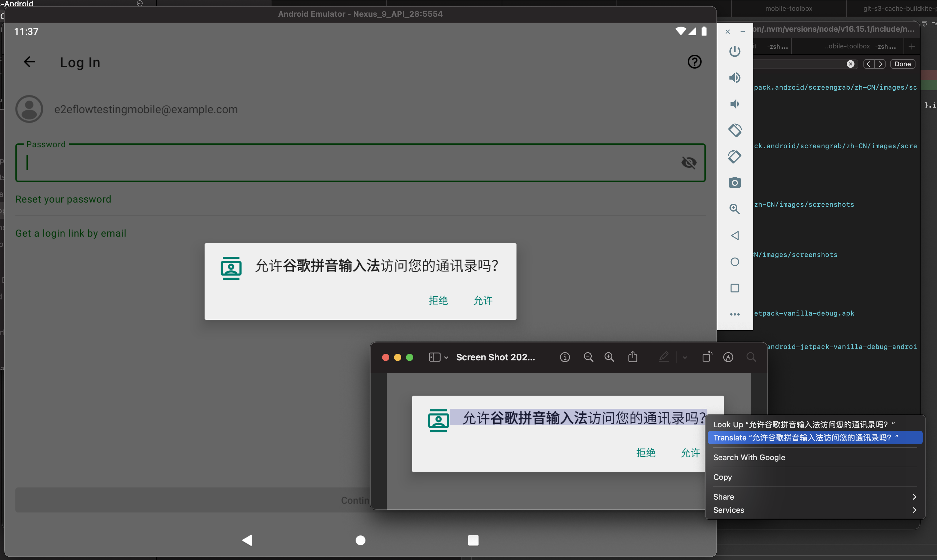Click the emulator volume down icon

(734, 104)
